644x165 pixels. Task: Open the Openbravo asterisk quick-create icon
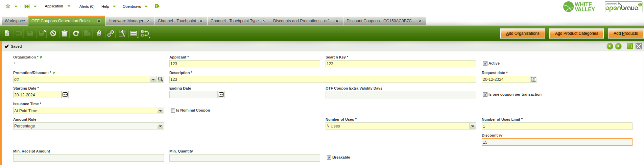[x=8, y=6]
